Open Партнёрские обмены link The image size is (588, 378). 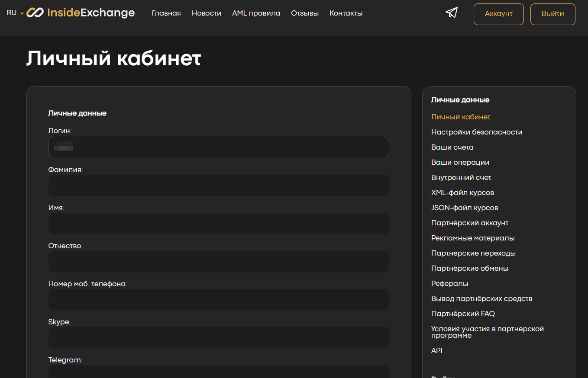point(470,269)
